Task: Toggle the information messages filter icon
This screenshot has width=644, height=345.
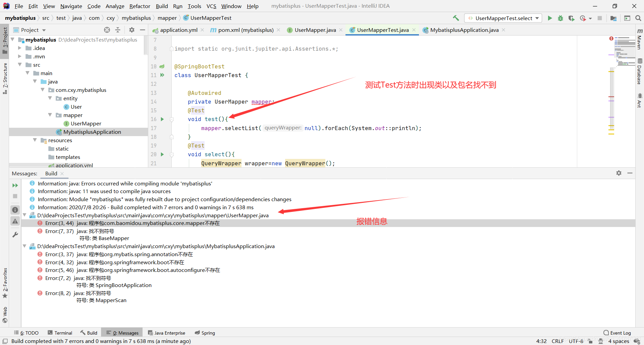Action: pyautogui.click(x=15, y=210)
